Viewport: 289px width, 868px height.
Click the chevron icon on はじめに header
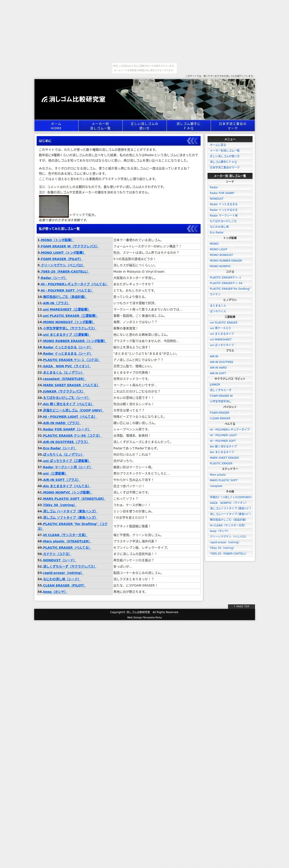point(192,141)
